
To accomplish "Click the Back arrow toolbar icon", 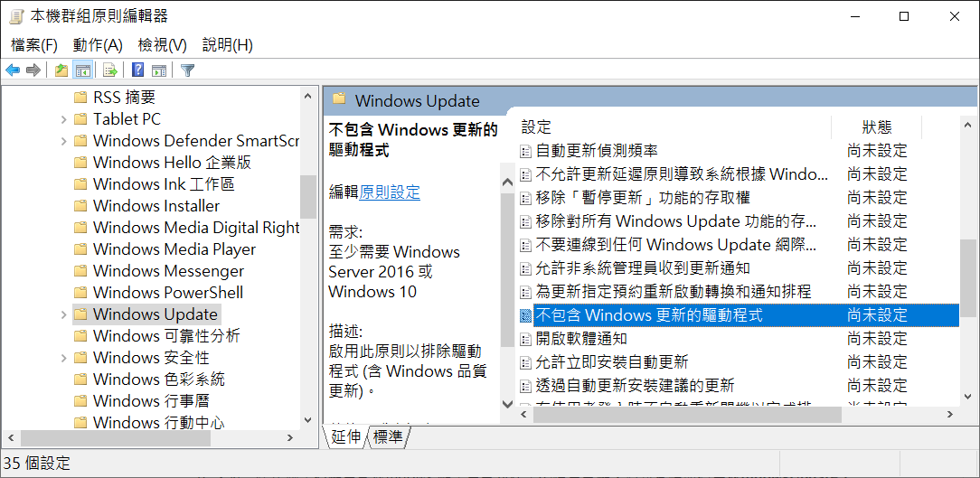I will pyautogui.click(x=13, y=70).
